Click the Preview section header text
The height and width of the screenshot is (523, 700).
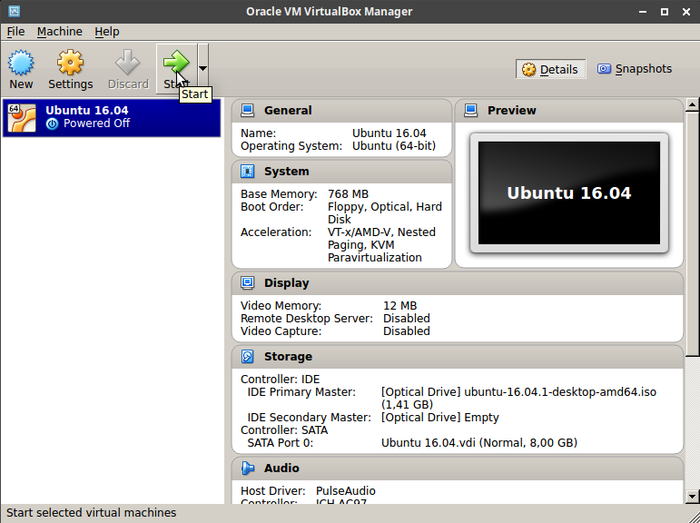[512, 110]
